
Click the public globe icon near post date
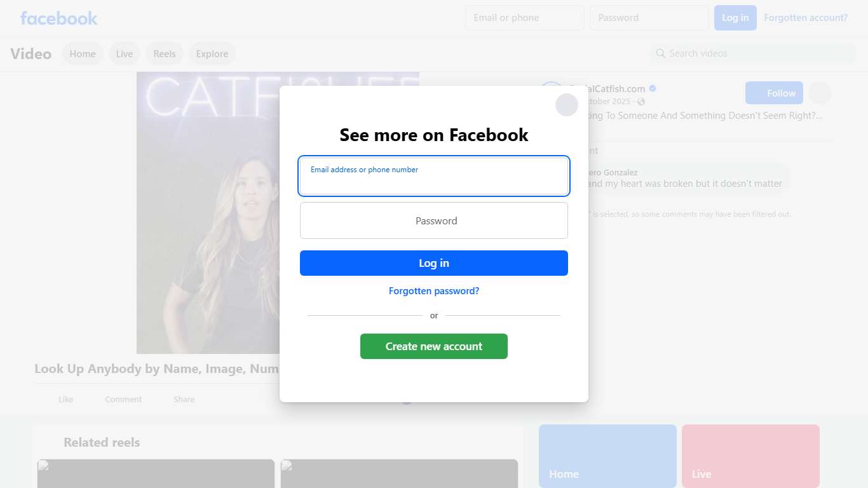point(641,102)
